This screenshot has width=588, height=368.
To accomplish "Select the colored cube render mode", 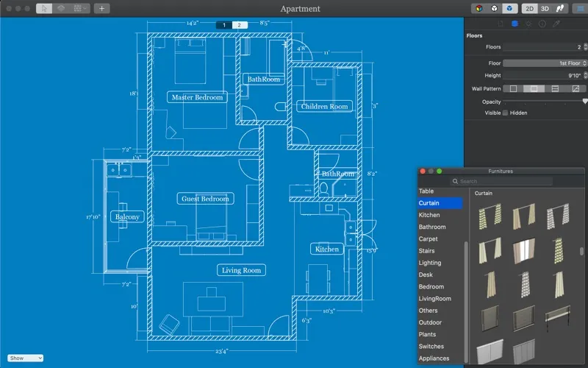I will coord(479,8).
